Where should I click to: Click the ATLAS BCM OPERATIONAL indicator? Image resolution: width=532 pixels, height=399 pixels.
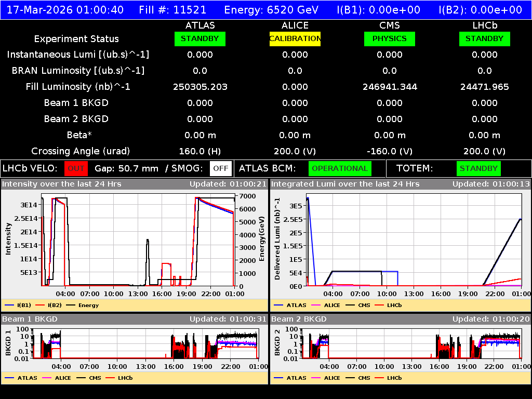click(x=340, y=168)
